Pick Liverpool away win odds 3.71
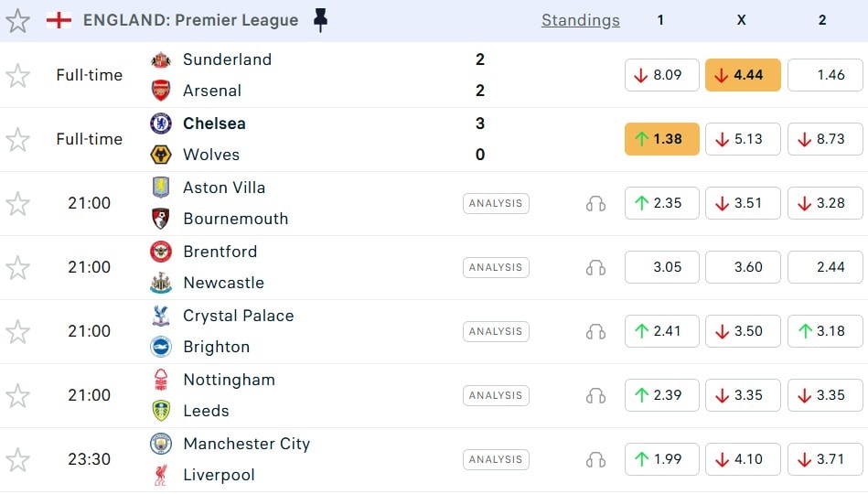Viewport: 868px width, 494px height. [824, 459]
